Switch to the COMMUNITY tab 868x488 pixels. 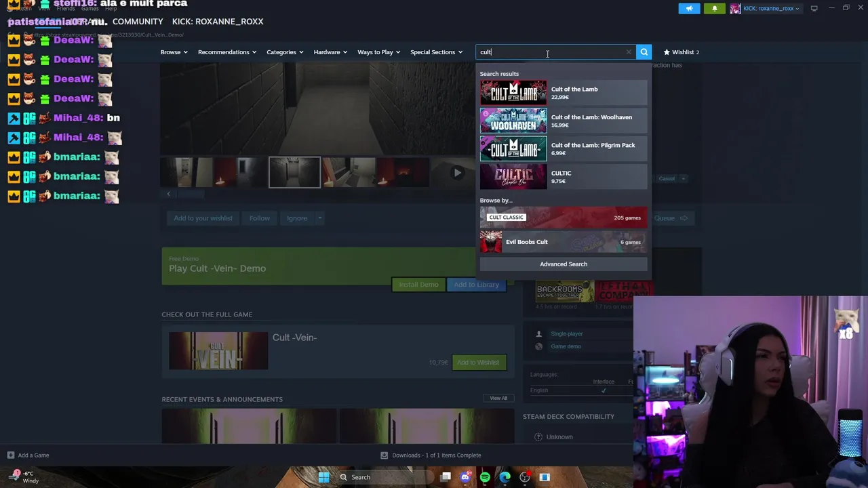(x=138, y=22)
